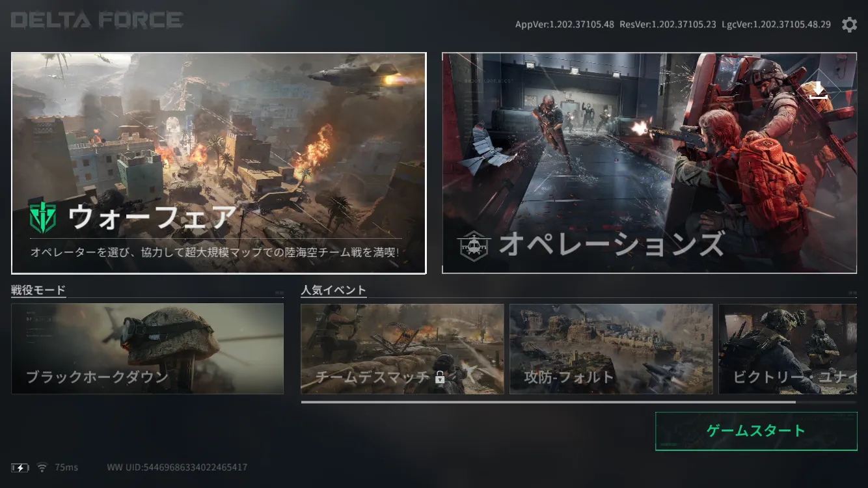This screenshot has height=488, width=868.
Task: Click the ResVer version text
Action: point(668,25)
